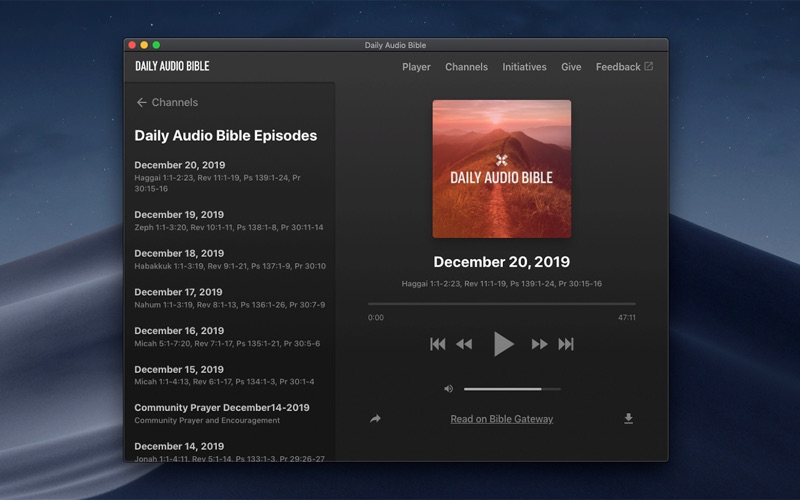
Task: Skip to the previous episode
Action: [x=438, y=344]
